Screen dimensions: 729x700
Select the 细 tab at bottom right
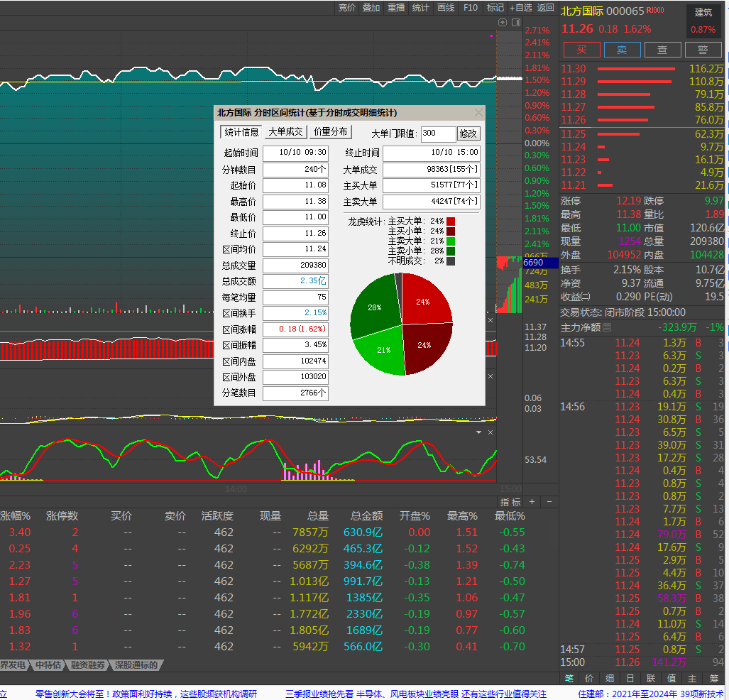(610, 678)
